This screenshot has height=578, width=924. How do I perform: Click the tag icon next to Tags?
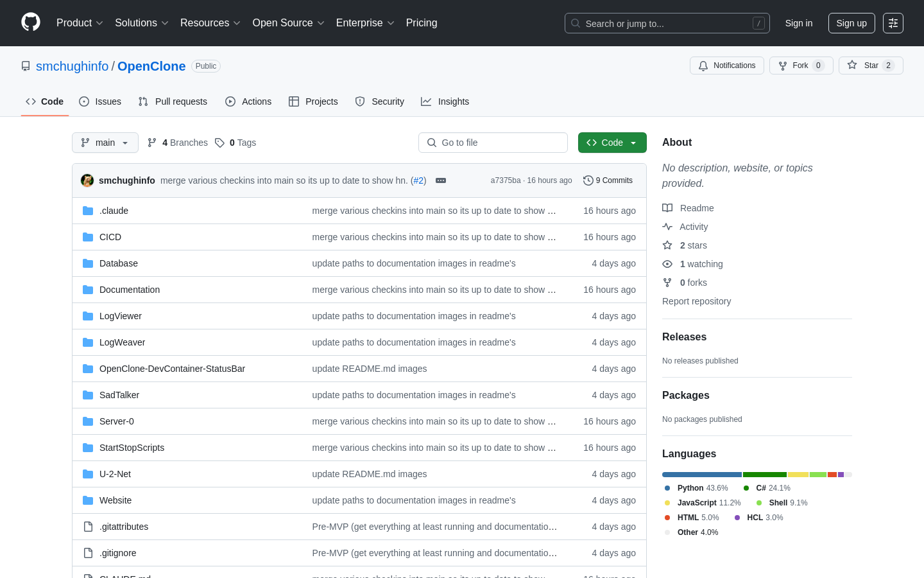[x=219, y=143]
